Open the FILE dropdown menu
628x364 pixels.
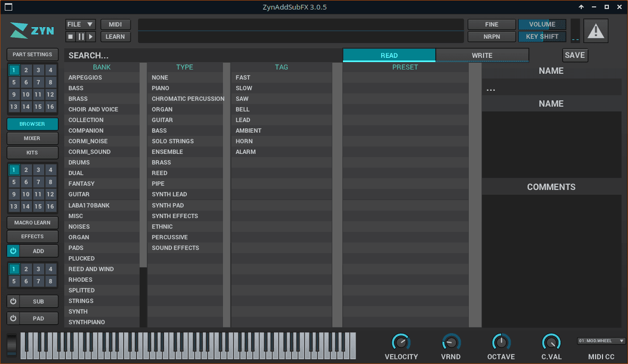coord(81,24)
